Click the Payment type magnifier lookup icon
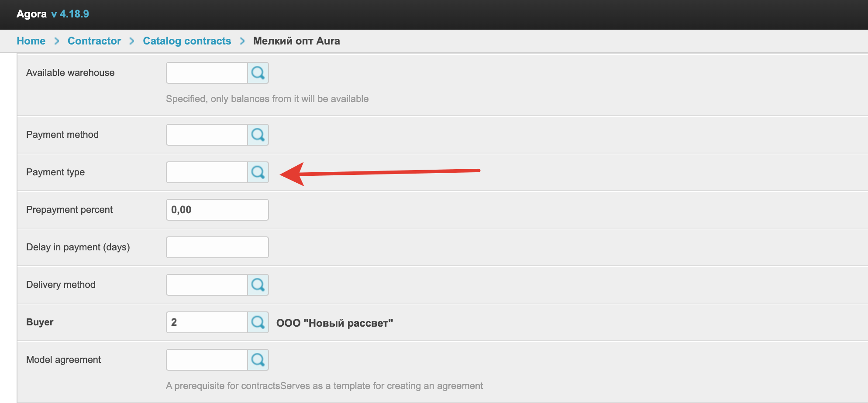The width and height of the screenshot is (868, 403). 258,172
